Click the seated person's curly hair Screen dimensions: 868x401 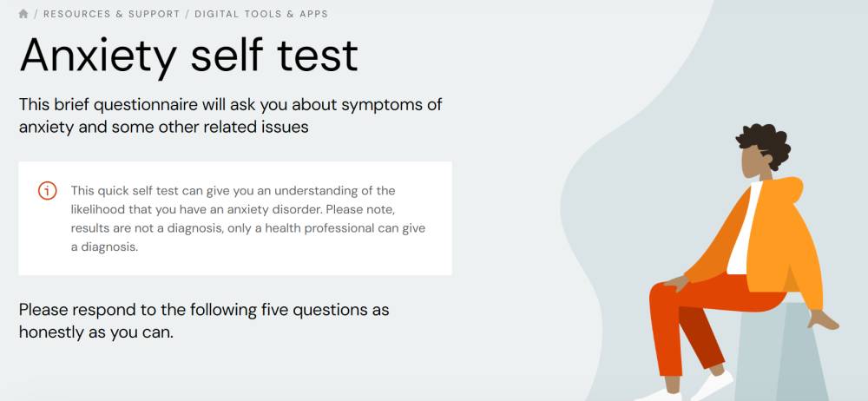pyautogui.click(x=766, y=143)
